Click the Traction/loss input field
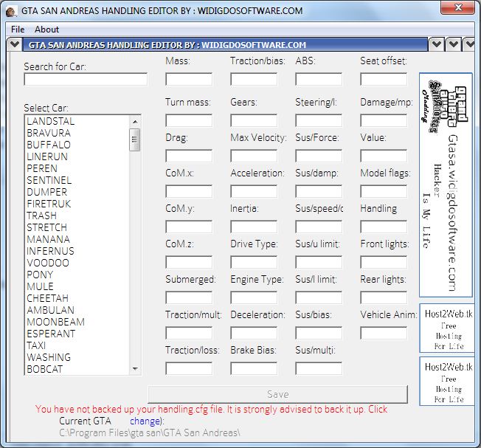 coord(189,368)
